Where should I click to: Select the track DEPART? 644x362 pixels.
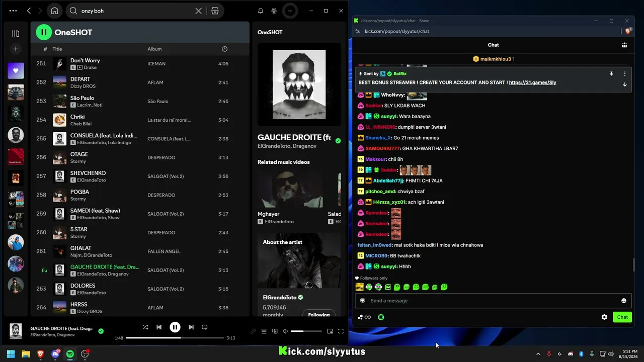[80, 79]
